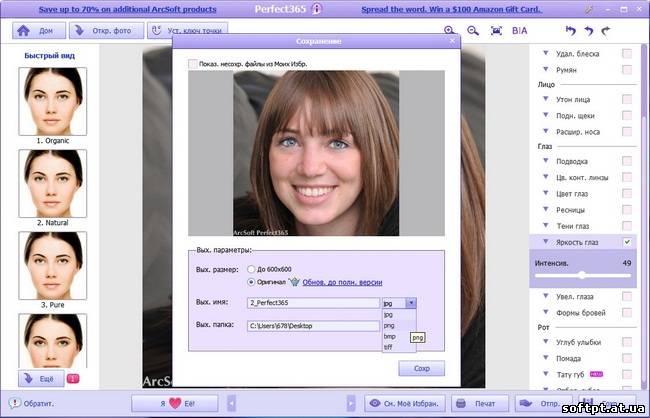Select the До 600x600 radio option
Screen dimensions: 650x418
251,269
